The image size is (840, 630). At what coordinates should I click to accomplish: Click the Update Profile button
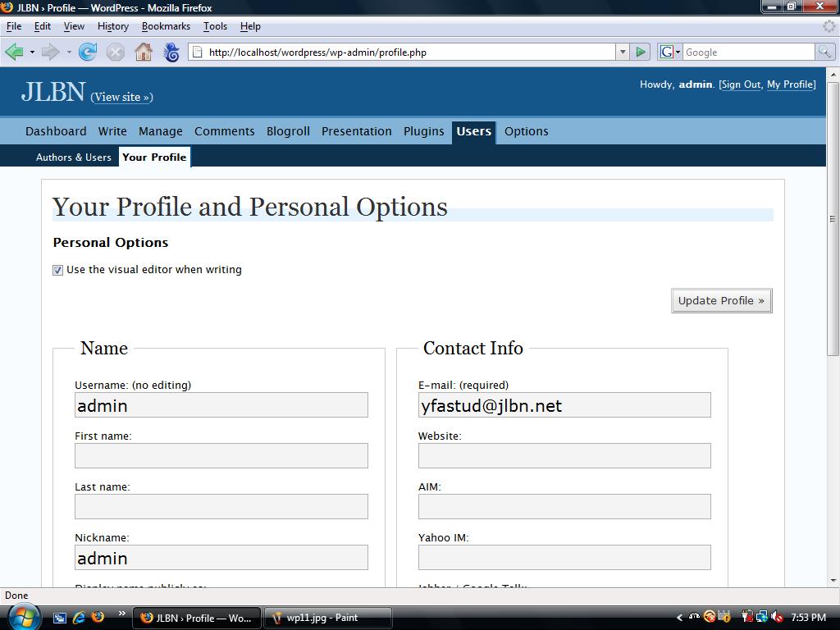click(721, 301)
